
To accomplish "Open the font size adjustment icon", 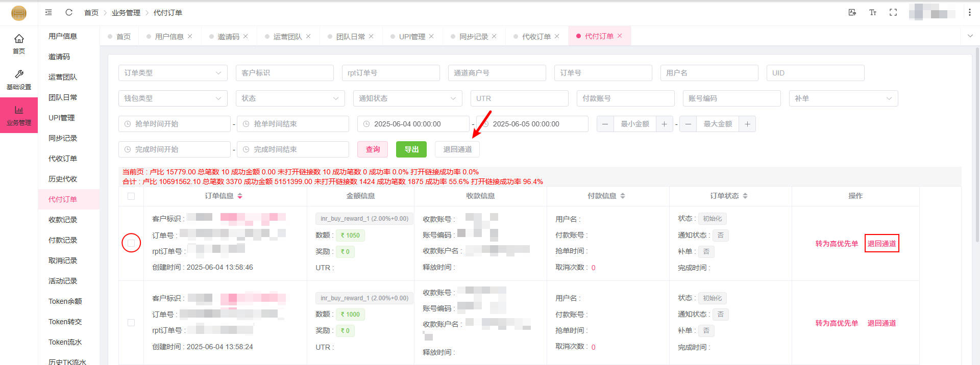I will (x=873, y=12).
